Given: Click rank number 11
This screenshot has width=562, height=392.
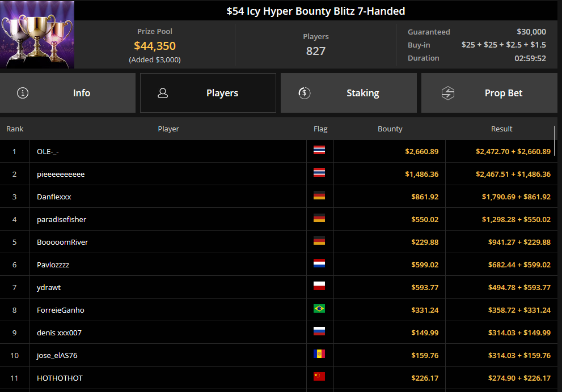Looking at the screenshot, I should 14,378.
